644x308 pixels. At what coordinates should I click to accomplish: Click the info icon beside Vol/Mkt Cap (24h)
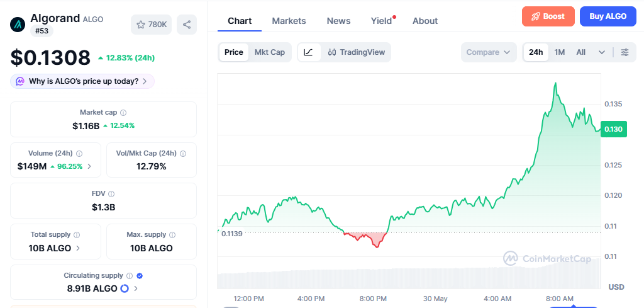pos(183,154)
